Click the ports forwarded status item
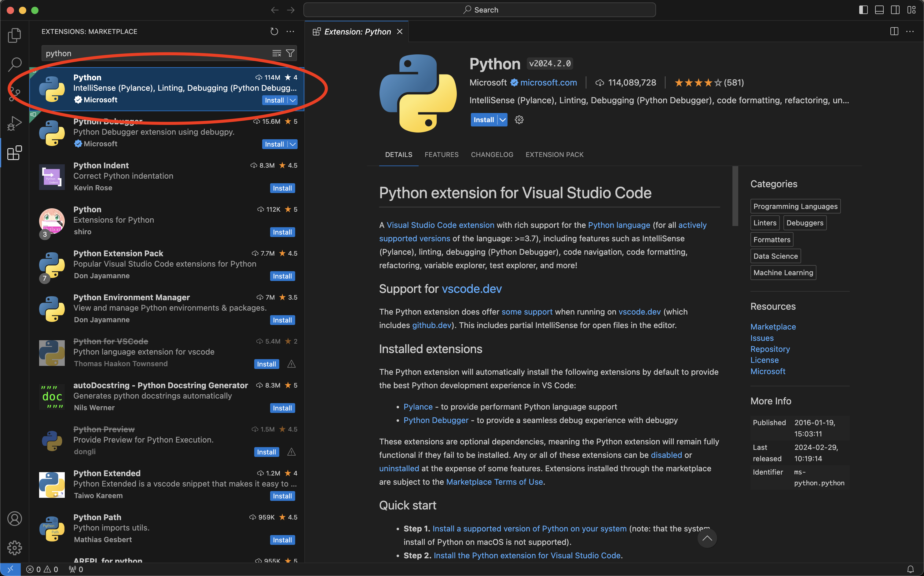The height and width of the screenshot is (576, 924). tap(76, 569)
